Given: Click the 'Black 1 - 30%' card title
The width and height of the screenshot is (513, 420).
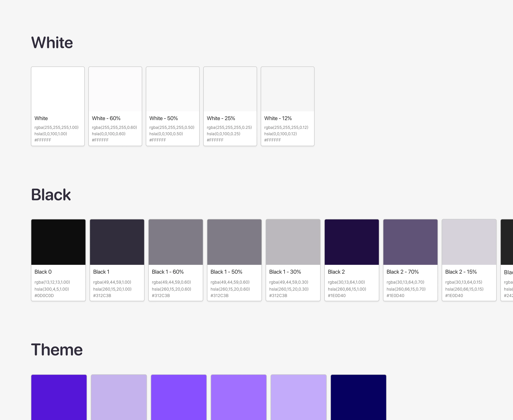Looking at the screenshot, I should pos(285,272).
